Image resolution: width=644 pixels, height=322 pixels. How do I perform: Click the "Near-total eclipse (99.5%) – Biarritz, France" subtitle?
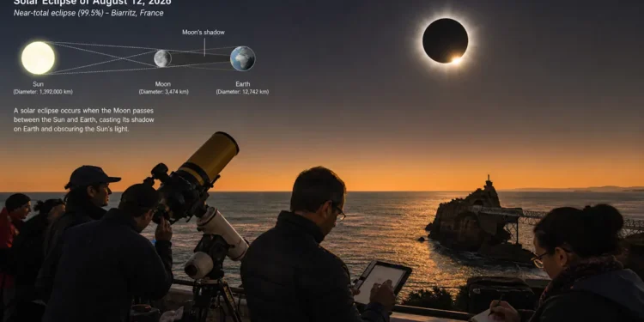(x=88, y=13)
